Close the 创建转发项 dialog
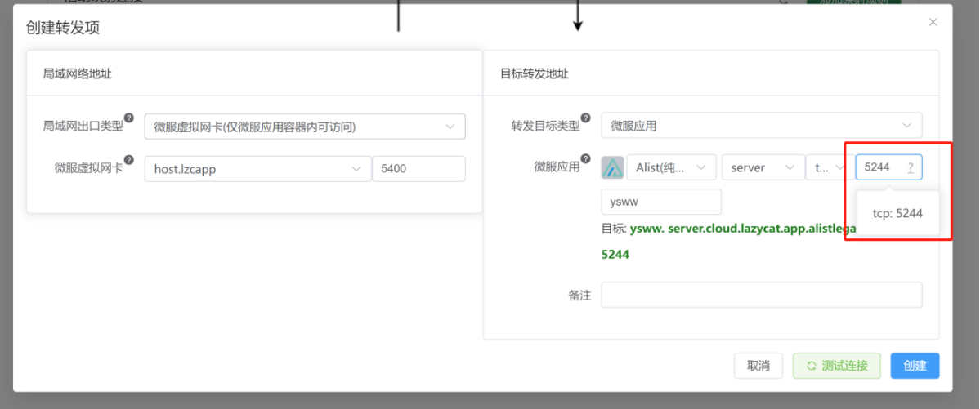This screenshot has height=409, width=980. tap(933, 23)
